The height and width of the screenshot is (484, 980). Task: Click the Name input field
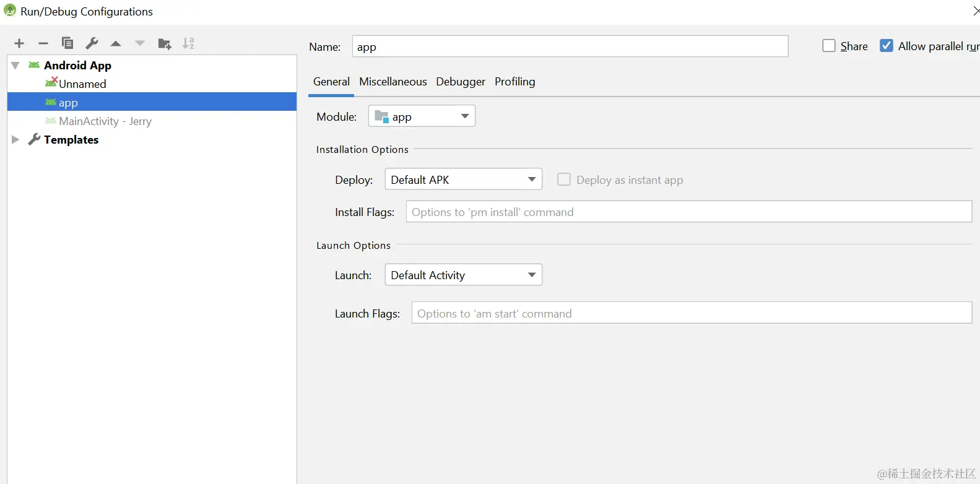pyautogui.click(x=570, y=46)
